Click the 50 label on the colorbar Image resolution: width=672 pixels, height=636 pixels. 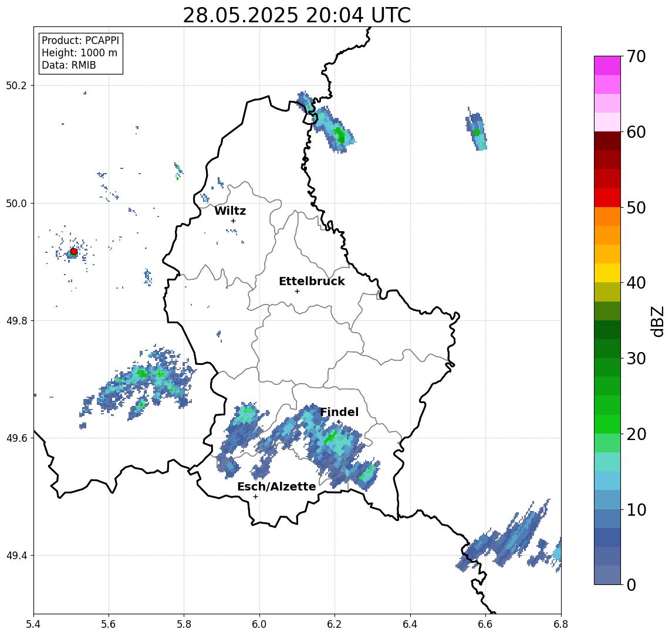[636, 208]
